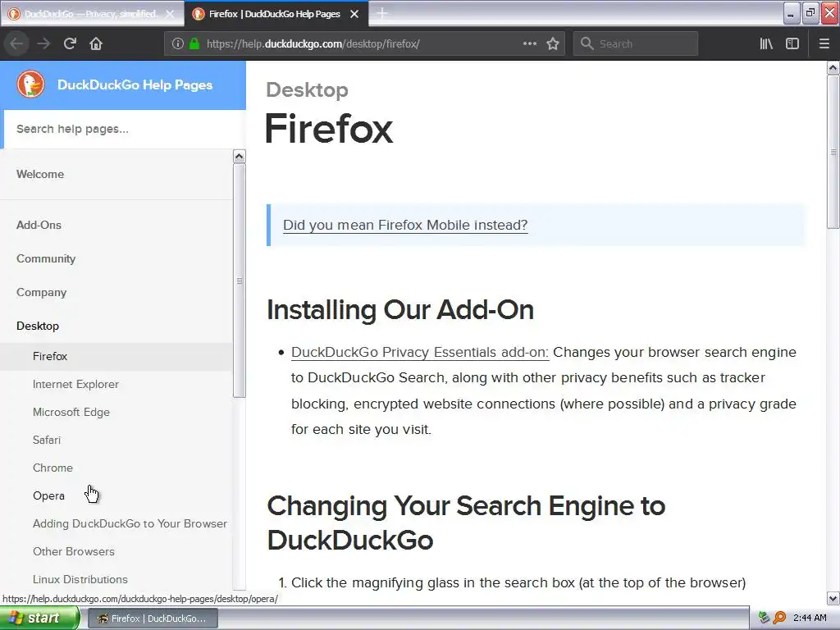Expand the Add-Ons sidebar section

click(39, 225)
